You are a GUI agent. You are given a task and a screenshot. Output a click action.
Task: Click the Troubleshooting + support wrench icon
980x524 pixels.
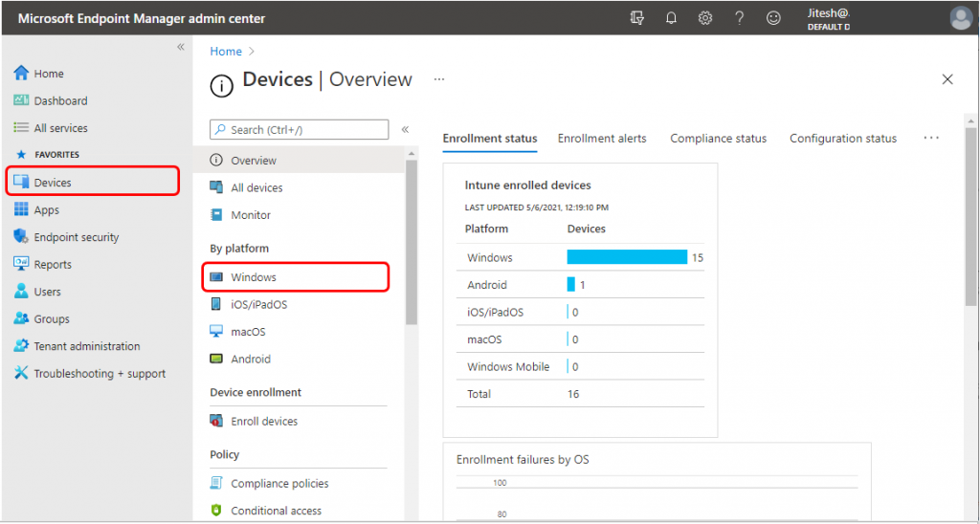tap(21, 373)
